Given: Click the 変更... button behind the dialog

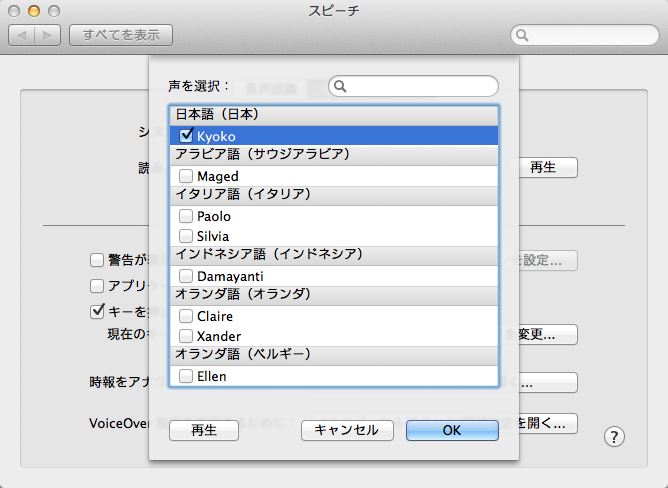Looking at the screenshot, I should (547, 335).
